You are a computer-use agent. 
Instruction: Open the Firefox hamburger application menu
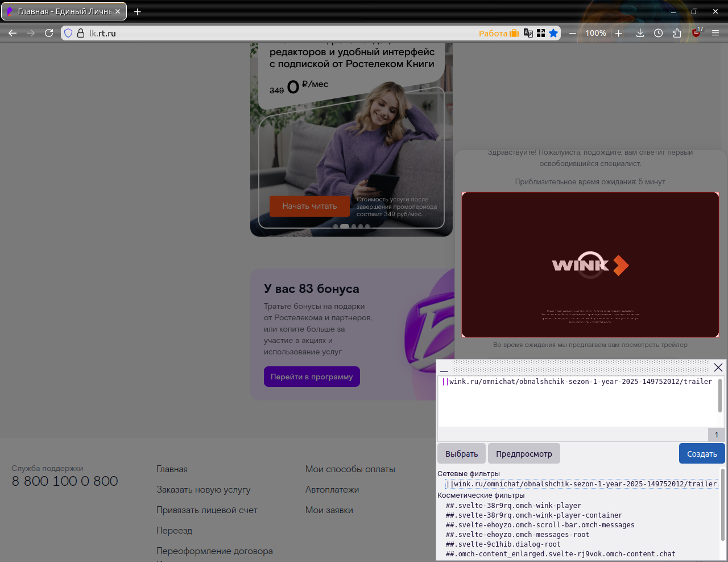tap(715, 33)
